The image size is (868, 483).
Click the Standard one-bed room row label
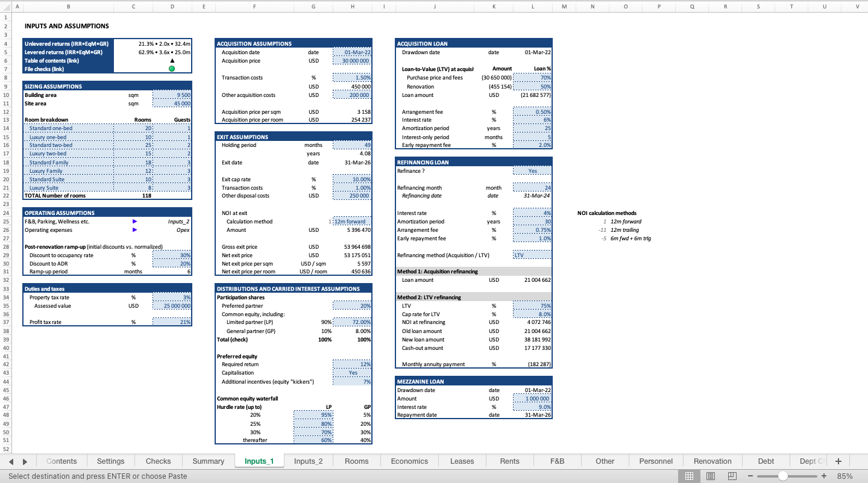click(x=68, y=128)
